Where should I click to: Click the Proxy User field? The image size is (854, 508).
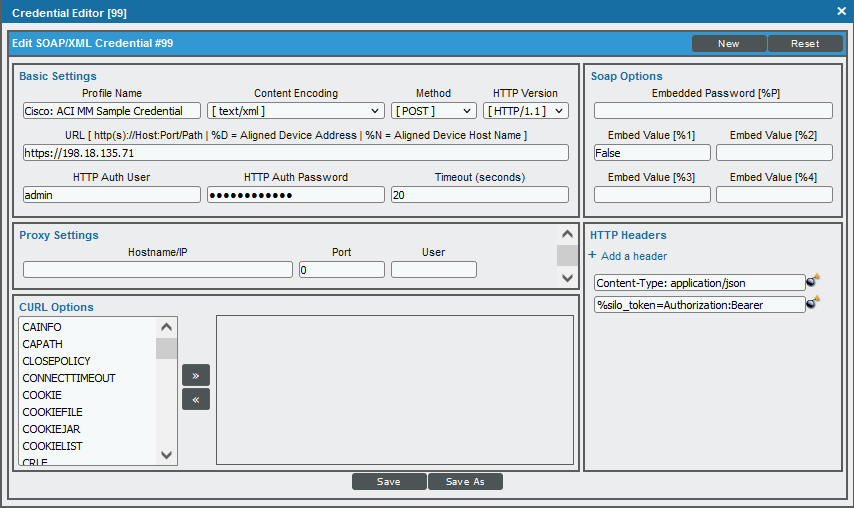(434, 270)
